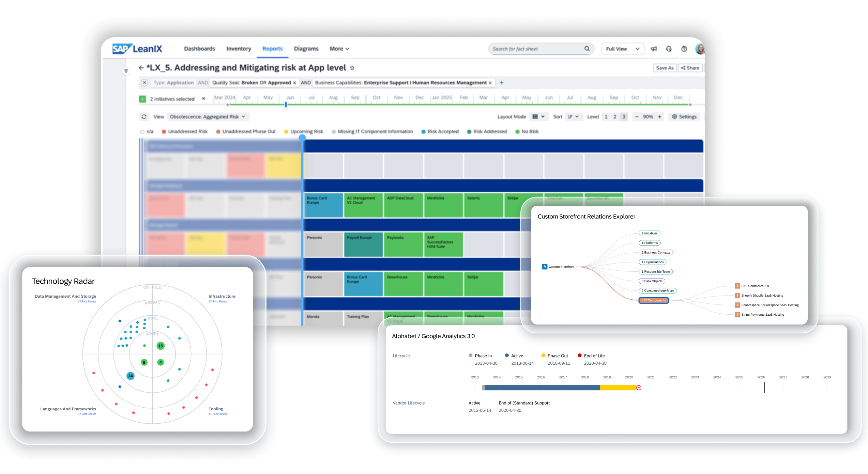
Task: Open the Diagrams tab
Action: pyautogui.click(x=306, y=49)
